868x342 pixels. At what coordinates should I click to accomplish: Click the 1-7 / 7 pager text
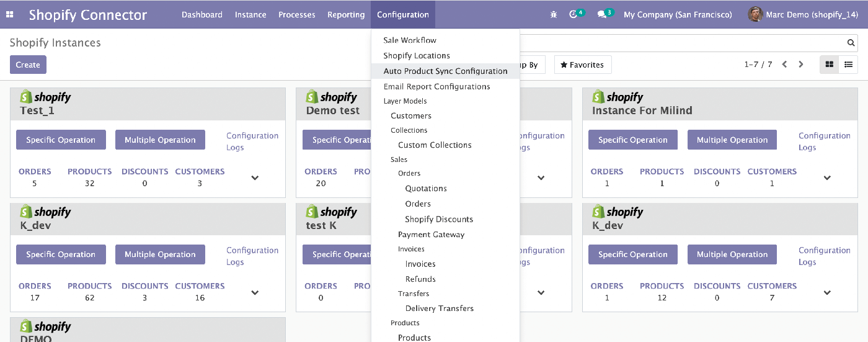[x=758, y=65]
